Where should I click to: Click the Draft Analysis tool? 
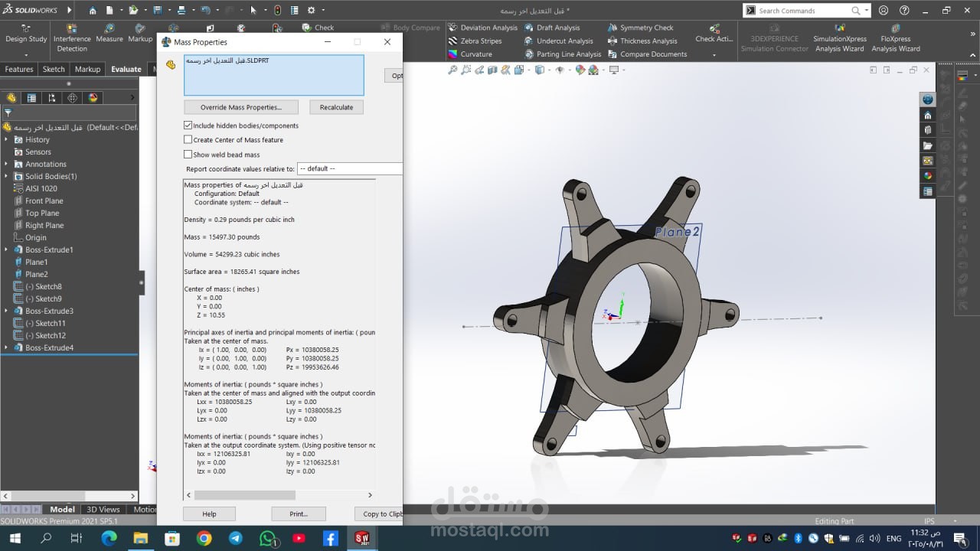(551, 28)
